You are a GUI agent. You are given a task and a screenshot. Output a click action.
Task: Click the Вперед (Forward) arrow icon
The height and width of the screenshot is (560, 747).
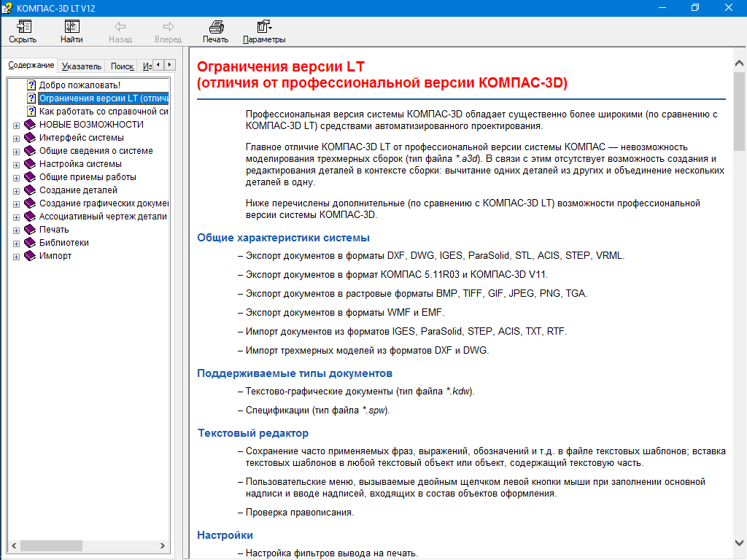click(x=169, y=26)
